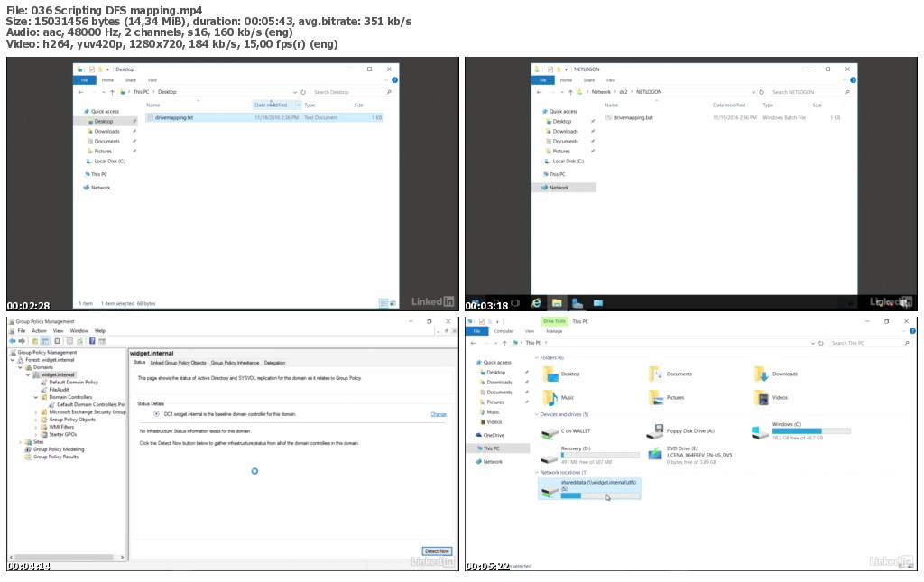Open help icon in NETLOGON explorer window
Viewport: 924px width, 582px height.
click(x=853, y=80)
